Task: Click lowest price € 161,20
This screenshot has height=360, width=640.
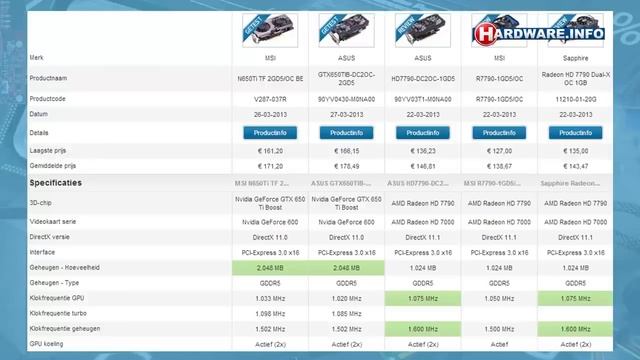Action: click(x=270, y=151)
